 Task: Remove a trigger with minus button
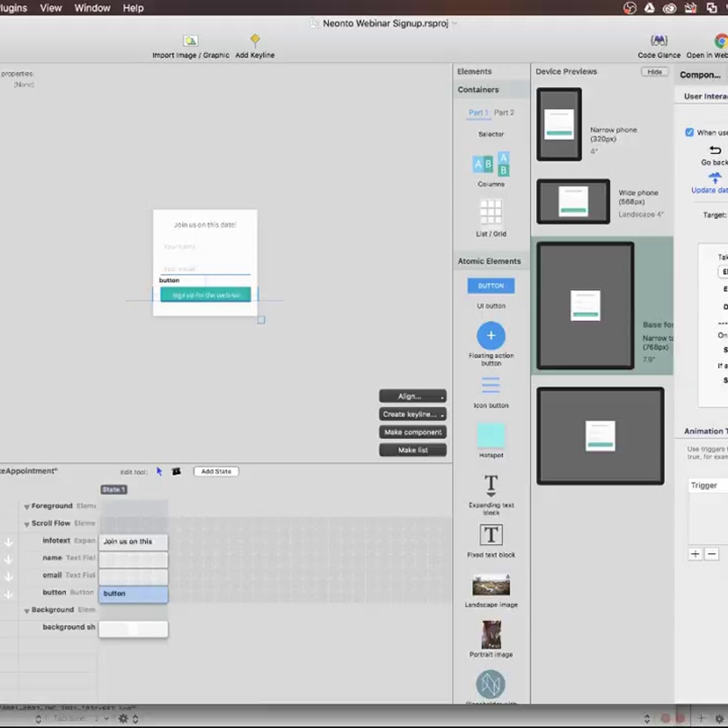712,554
